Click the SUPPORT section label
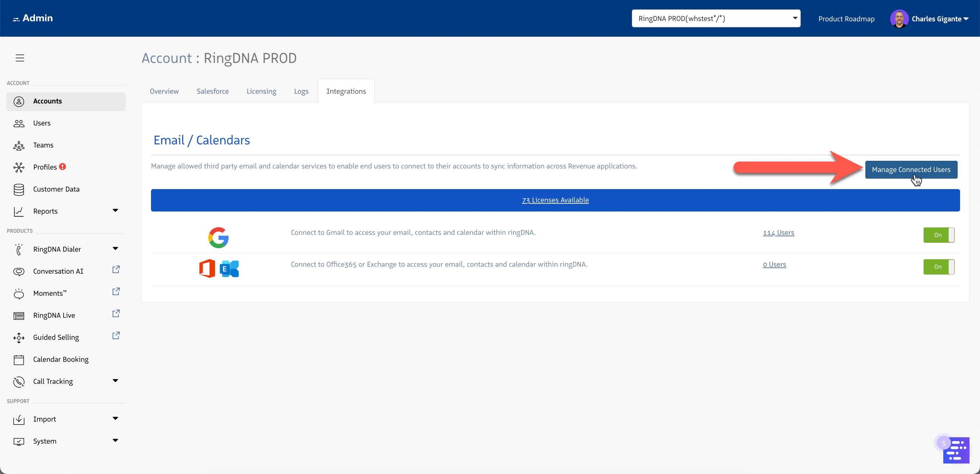980x474 pixels. [x=18, y=401]
